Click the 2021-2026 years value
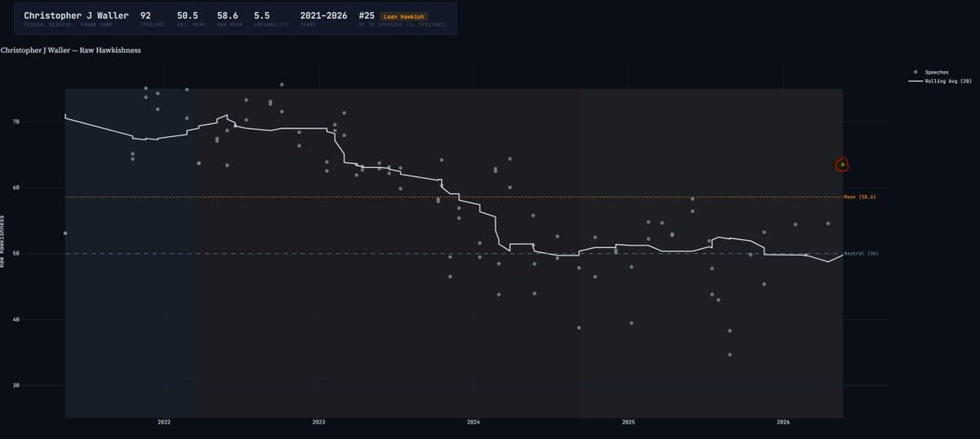Screen dimensions: 980x439 click(324, 16)
